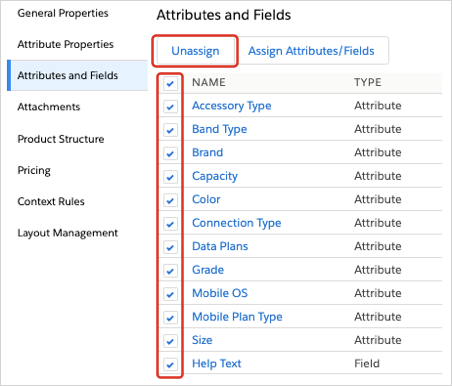Open the Mobile Plan Type link
Screen dimensions: 452x386
(x=237, y=317)
